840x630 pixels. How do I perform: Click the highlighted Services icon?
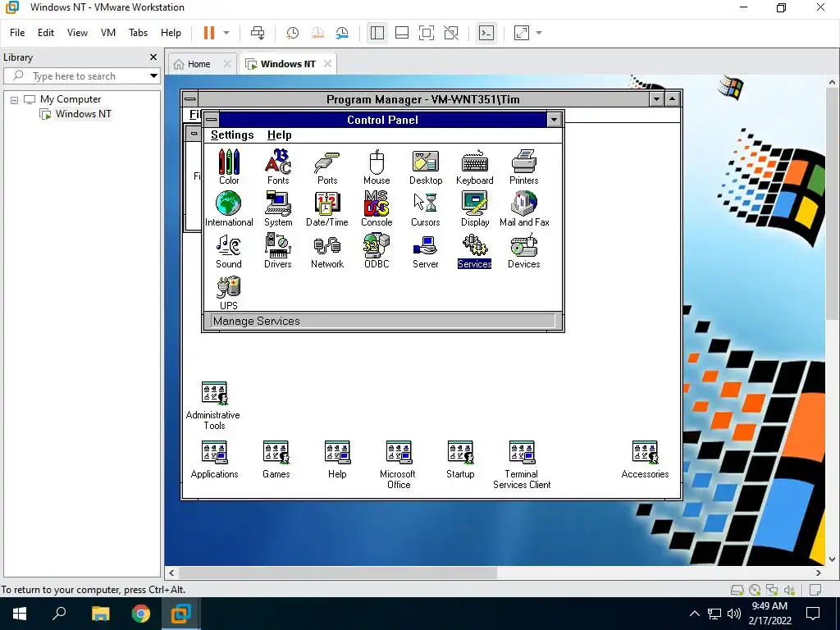click(x=475, y=250)
